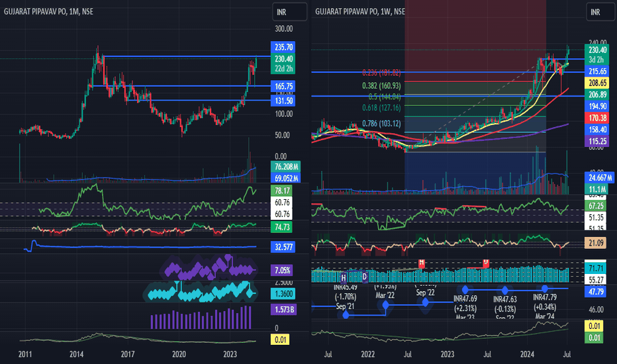Click the 71.71 indicator value label
Viewport: 617px width, 364px height.
click(596, 268)
